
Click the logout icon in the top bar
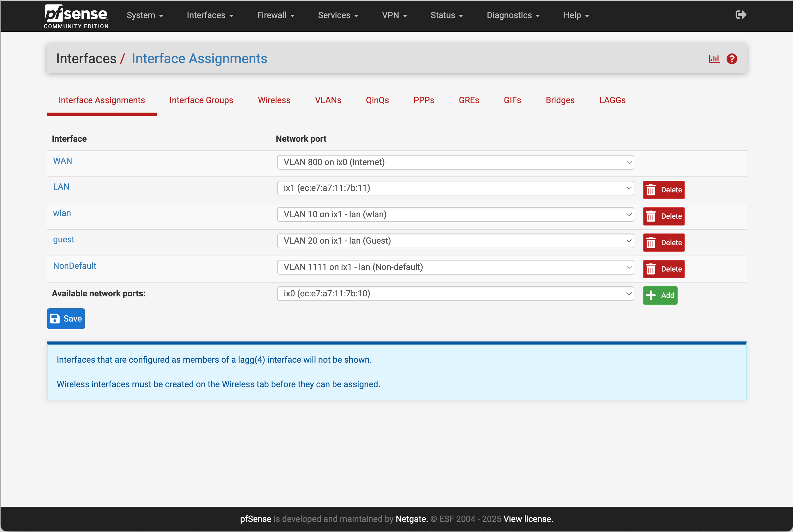(x=741, y=15)
